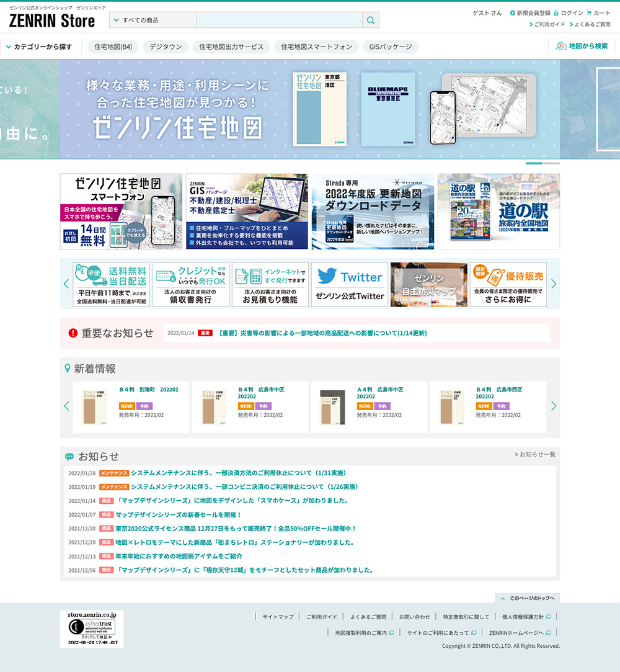Click right arrow of 新着情報 carousel
This screenshot has height=672, width=620.
[x=554, y=406]
